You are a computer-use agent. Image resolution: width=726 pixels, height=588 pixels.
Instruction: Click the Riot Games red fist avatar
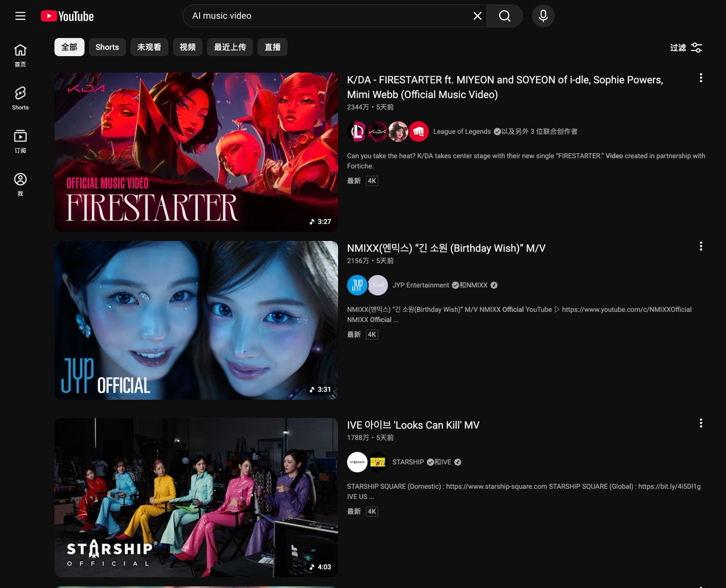[418, 131]
